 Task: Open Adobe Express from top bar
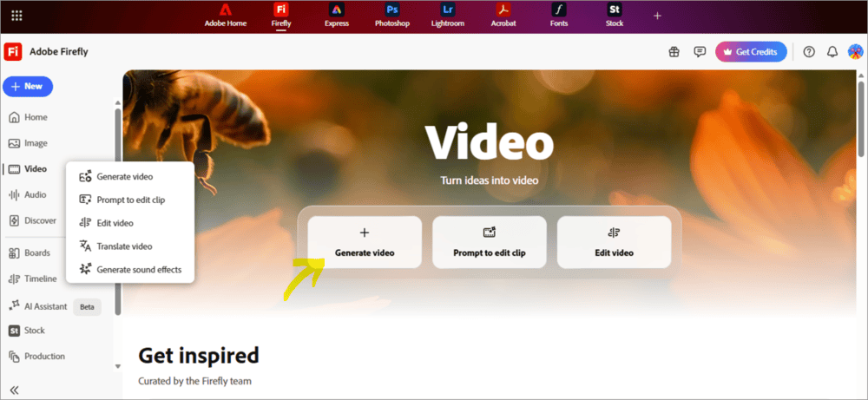tap(337, 16)
